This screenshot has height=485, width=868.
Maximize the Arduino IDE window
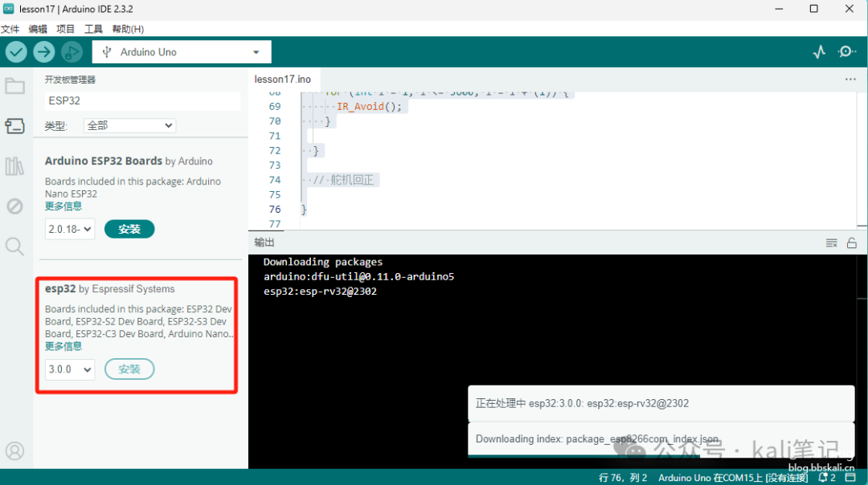(x=813, y=9)
